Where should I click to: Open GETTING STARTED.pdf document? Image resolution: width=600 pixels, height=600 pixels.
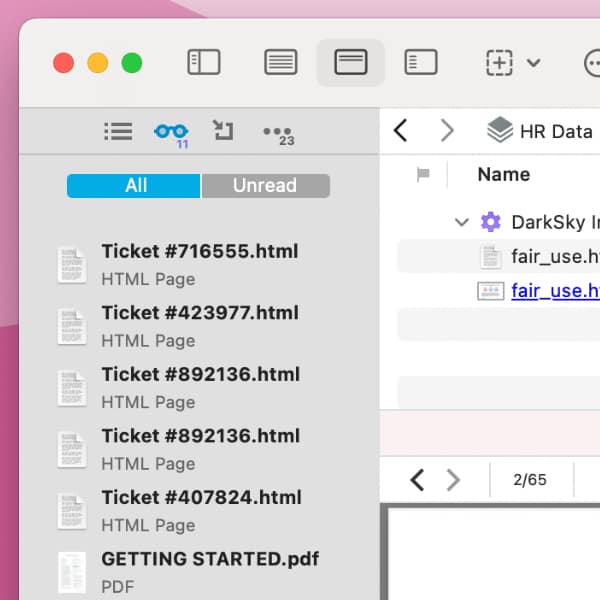point(210,559)
